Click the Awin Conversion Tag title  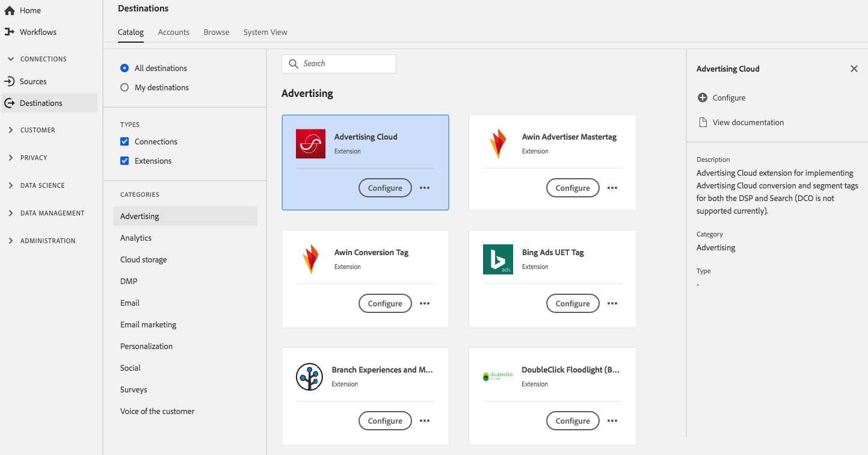(x=371, y=252)
